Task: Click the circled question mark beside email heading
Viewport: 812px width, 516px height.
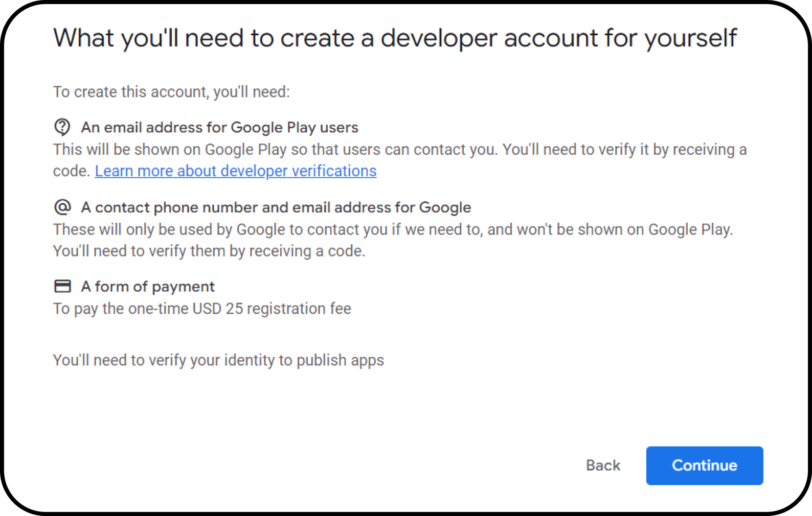Action: coord(62,127)
